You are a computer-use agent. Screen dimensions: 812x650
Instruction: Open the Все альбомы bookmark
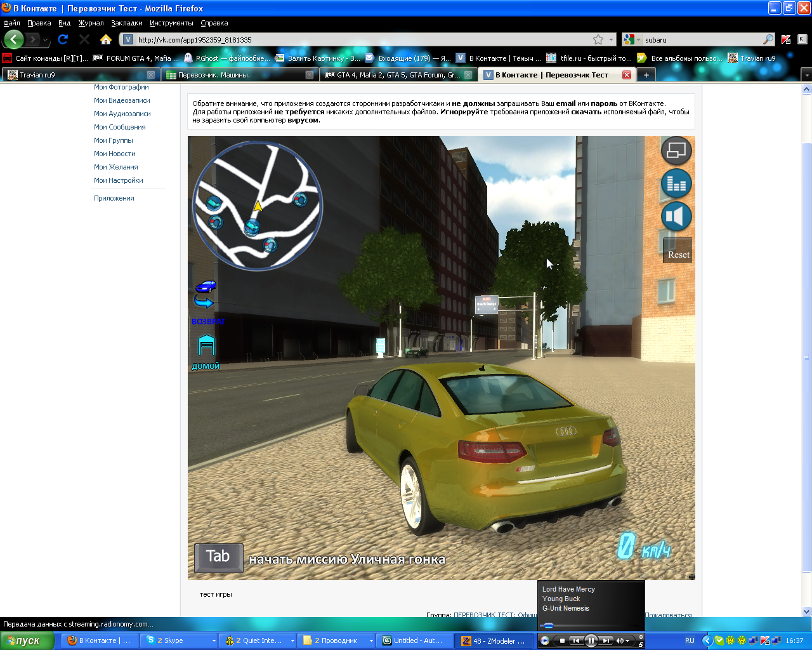679,58
